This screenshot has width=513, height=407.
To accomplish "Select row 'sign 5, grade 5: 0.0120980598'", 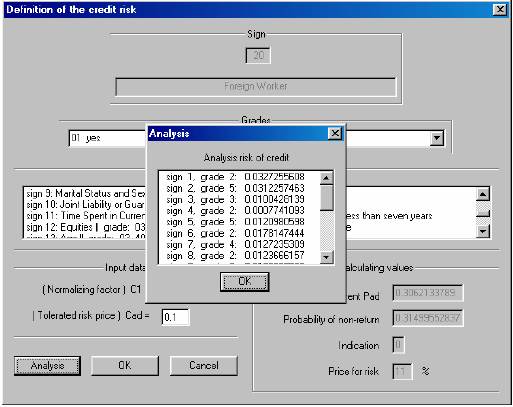I will tap(239, 222).
